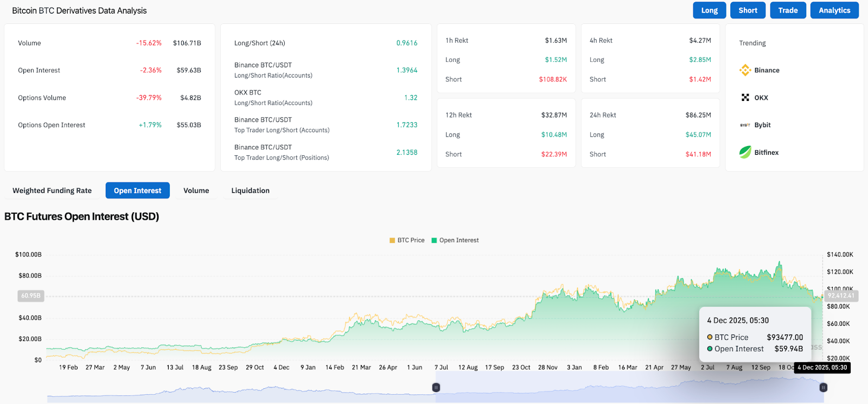Click the Bybit logo icon in Trending

coord(745,125)
